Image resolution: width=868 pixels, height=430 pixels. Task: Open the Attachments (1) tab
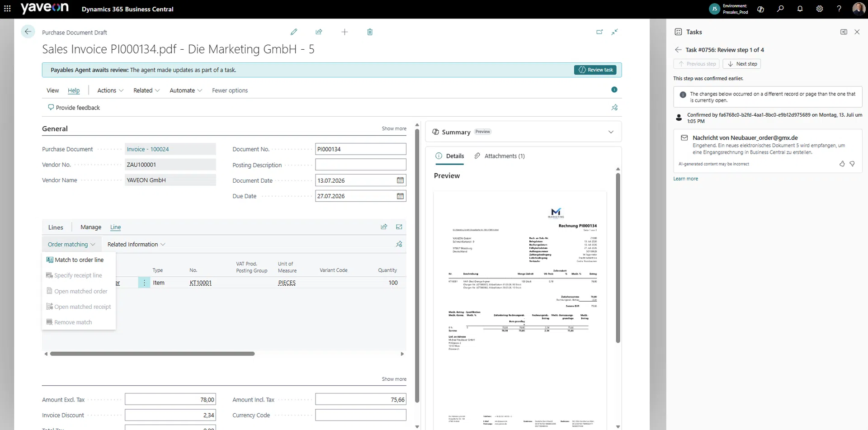point(500,156)
